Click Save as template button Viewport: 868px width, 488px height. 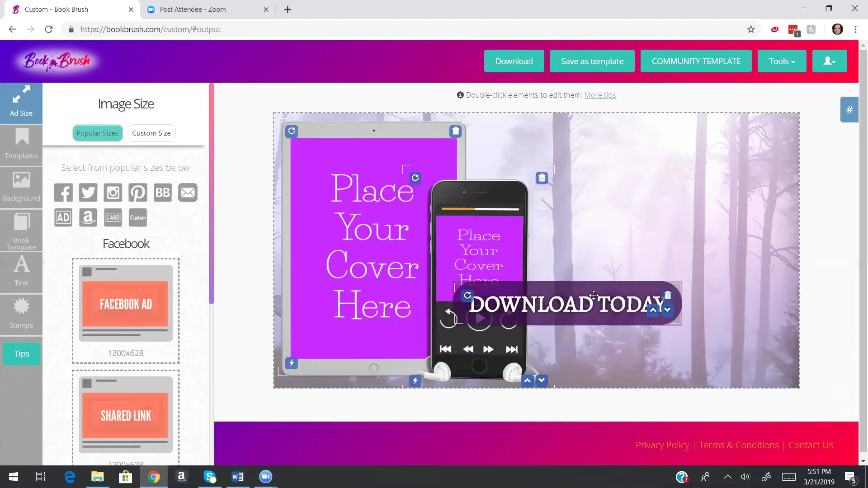[592, 61]
